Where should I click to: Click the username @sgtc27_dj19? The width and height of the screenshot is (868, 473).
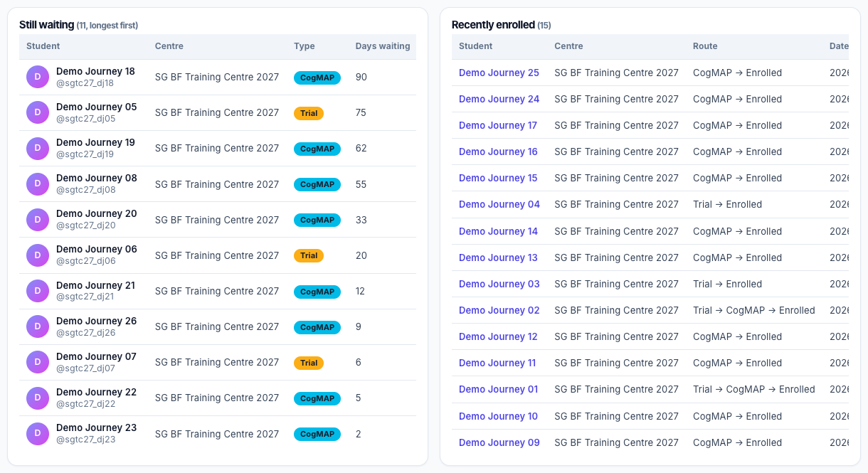[85, 154]
